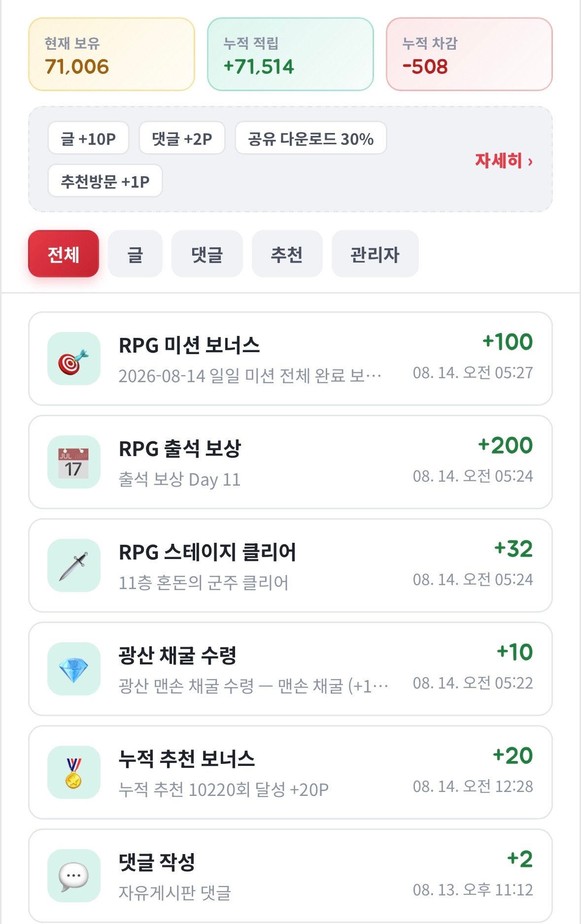Open the 누적 차감 -508 card

(x=469, y=54)
